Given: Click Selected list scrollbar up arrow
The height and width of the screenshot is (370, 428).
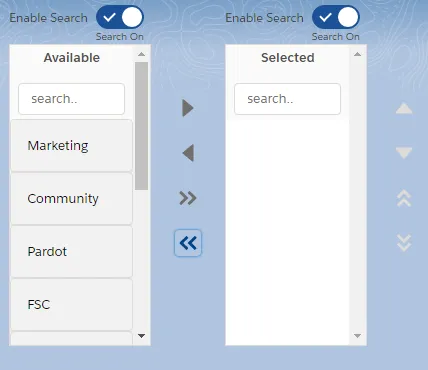Looking at the screenshot, I should click(357, 54).
